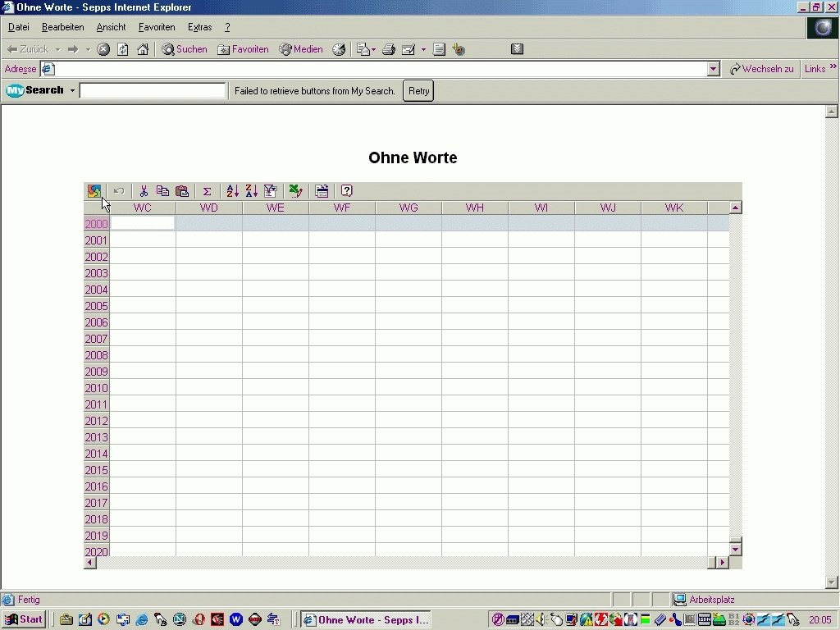Sort ascending with the A-Z icon
This screenshot has height=630, width=840.
coord(232,191)
